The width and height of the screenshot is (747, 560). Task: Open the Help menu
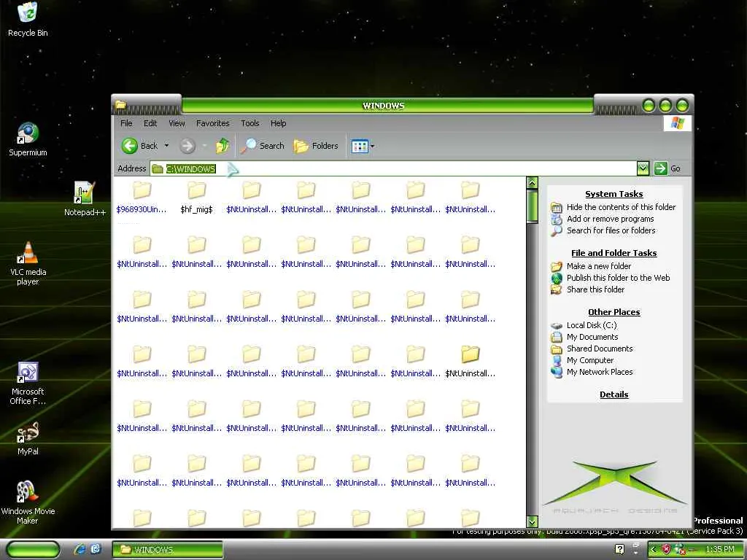tap(278, 123)
